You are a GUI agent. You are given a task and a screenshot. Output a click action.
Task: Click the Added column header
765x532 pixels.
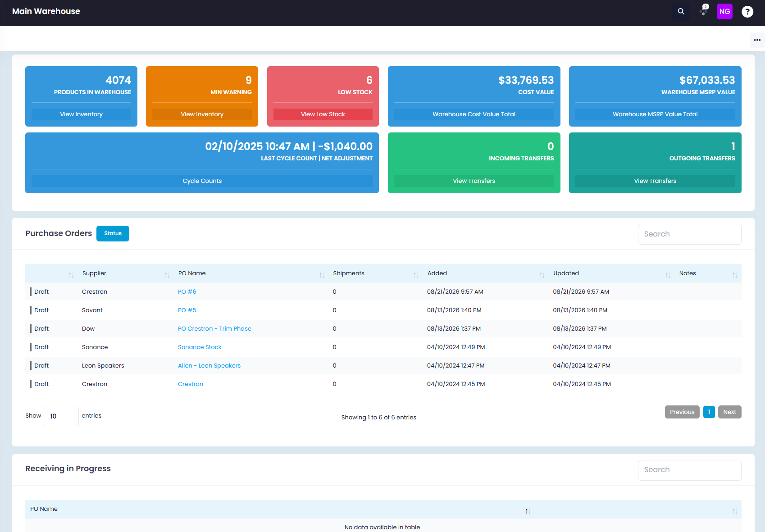[x=437, y=273]
